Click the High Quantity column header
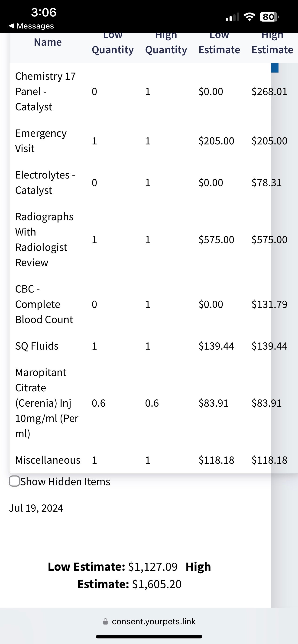 point(166,45)
